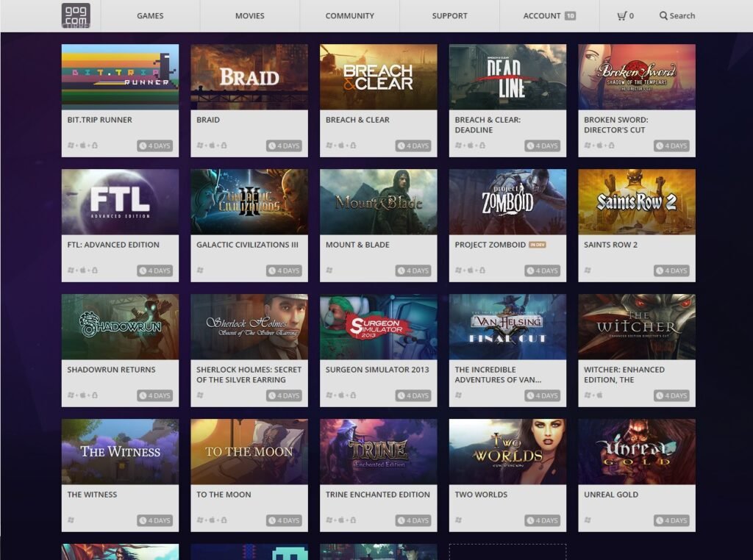Select the Surgeon Simulator 2013 cover image
753x560 pixels.
(x=378, y=327)
